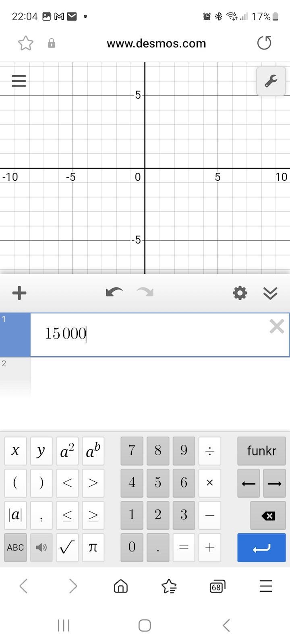Screen dimensions: 290x644
Task: Collapse the expression list panel
Action: tap(270, 293)
